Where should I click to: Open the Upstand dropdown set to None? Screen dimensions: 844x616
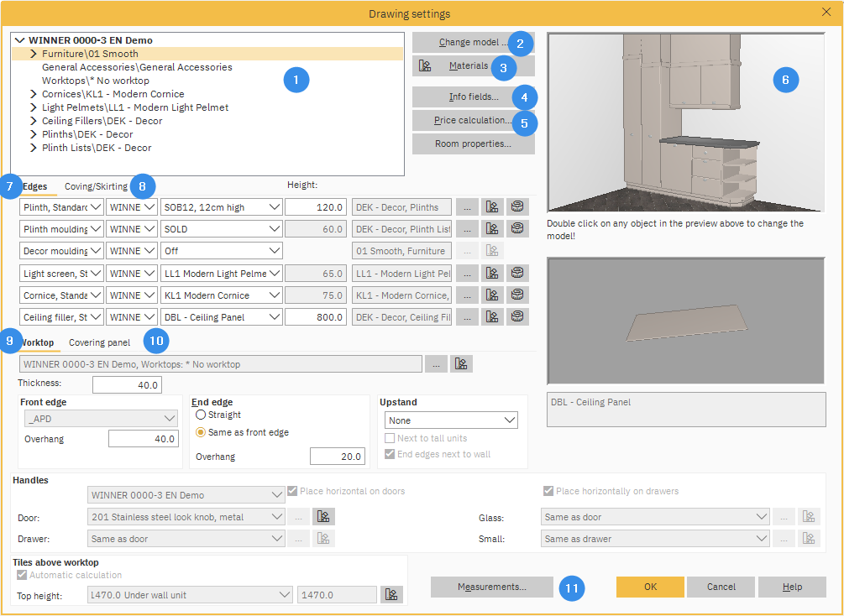(451, 420)
